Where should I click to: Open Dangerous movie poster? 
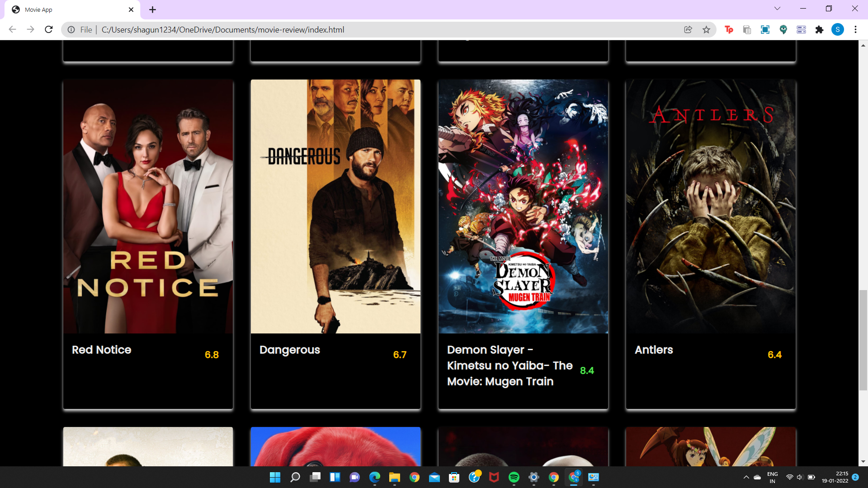335,206
